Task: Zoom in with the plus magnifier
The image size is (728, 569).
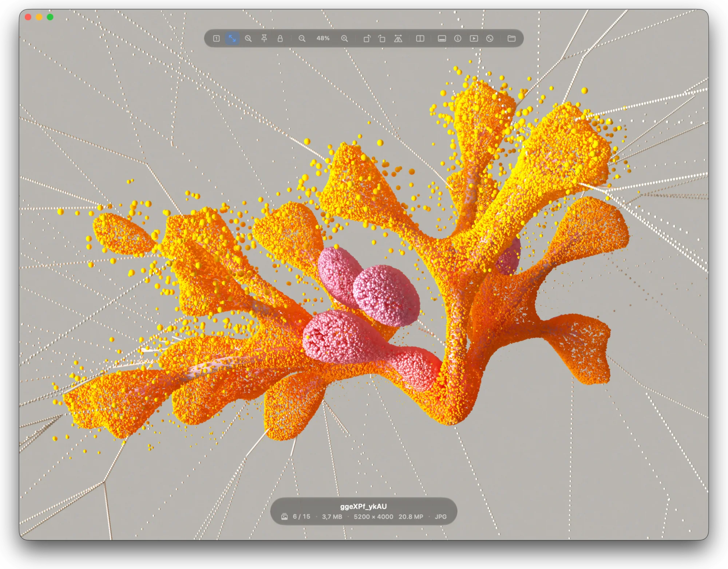Action: tap(344, 38)
